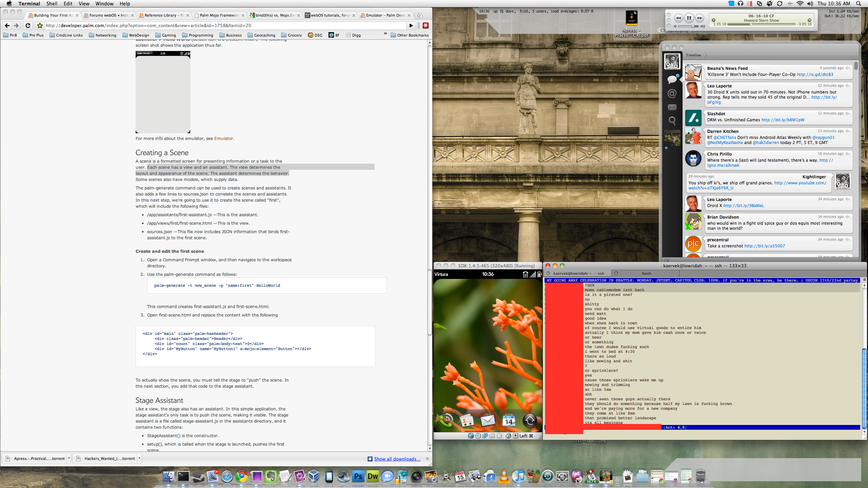868x488 pixels.
Task: Open mentions in the Twitter client sidebar
Action: click(672, 94)
